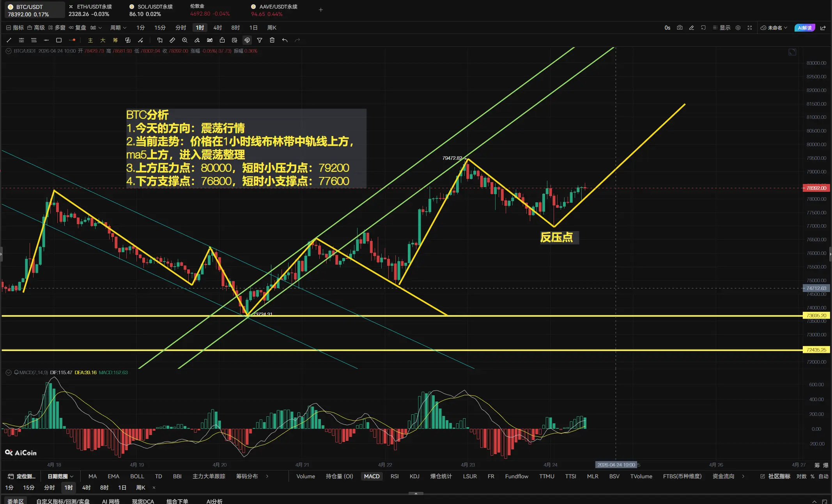
Task: Open the 周期 period dropdown
Action: point(118,28)
